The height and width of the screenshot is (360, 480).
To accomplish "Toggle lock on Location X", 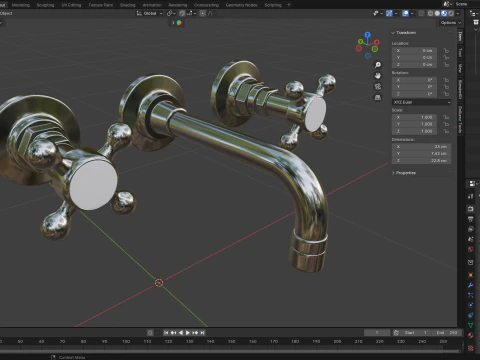I will pos(446,51).
